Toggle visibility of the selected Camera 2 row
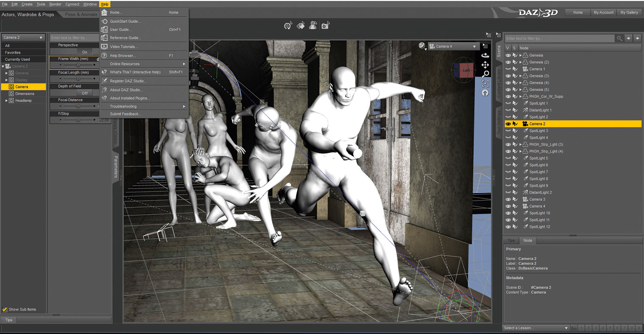The width and height of the screenshot is (644, 334). pos(508,124)
